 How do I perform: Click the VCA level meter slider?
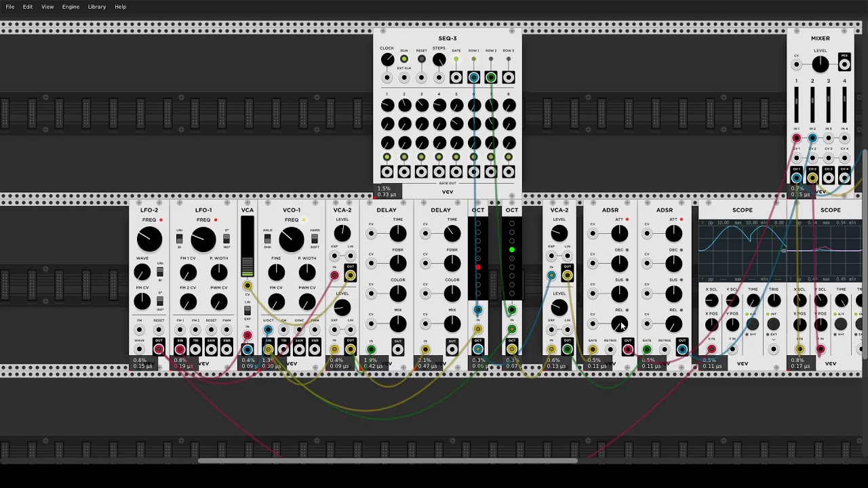pos(248,247)
